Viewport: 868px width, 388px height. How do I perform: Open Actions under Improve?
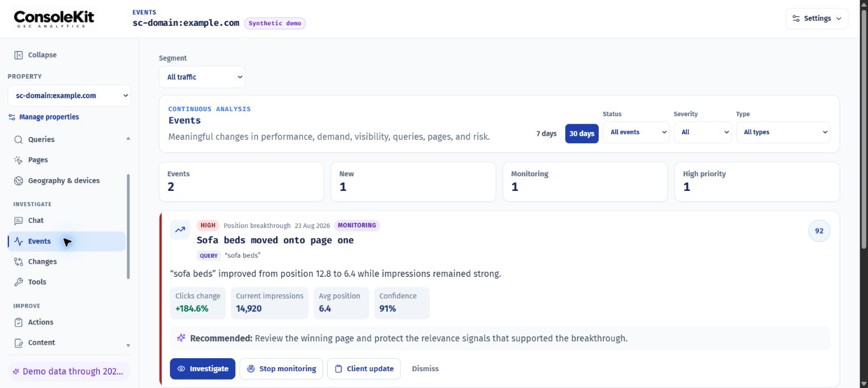pos(66,322)
